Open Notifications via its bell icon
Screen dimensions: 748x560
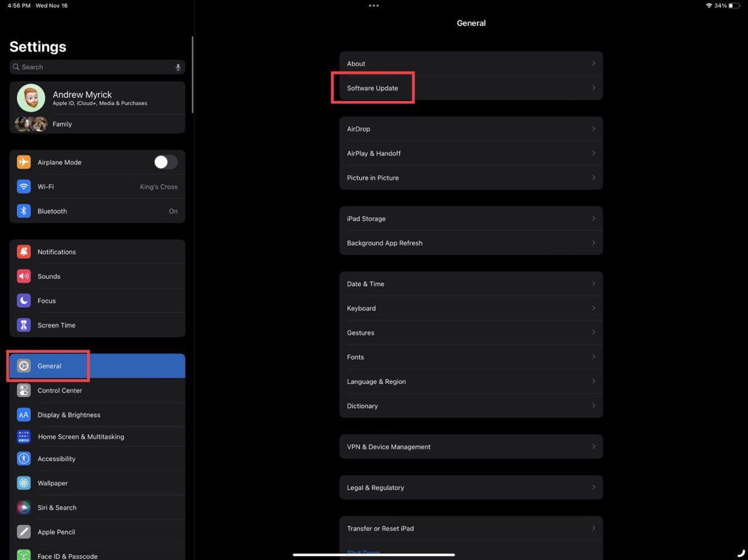point(23,252)
